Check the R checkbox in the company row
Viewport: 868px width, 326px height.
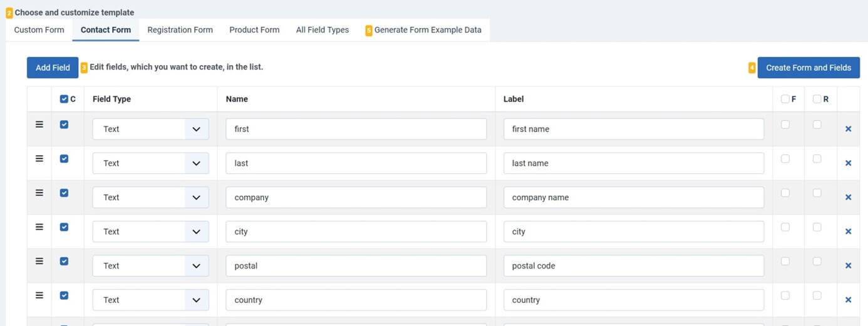[817, 193]
